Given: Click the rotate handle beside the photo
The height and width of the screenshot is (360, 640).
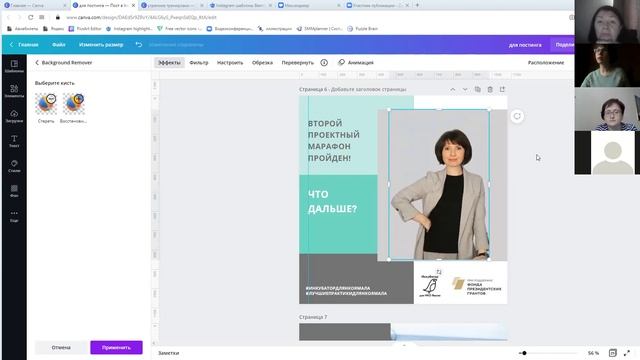Looking at the screenshot, I should coord(517,116).
